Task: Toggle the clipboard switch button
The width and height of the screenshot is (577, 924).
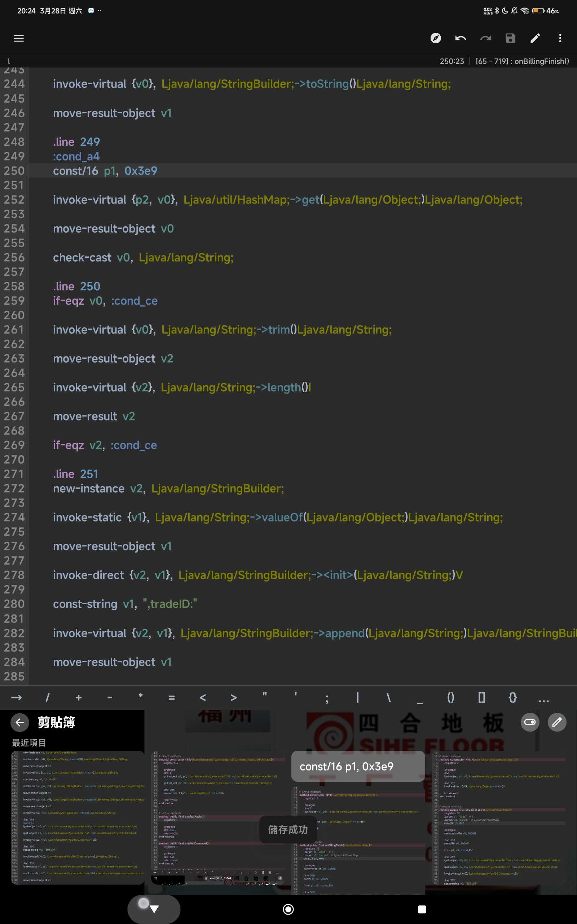Action: tap(530, 722)
